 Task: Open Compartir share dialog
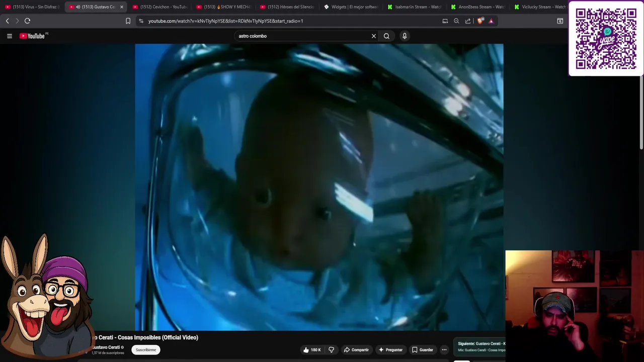tap(356, 350)
